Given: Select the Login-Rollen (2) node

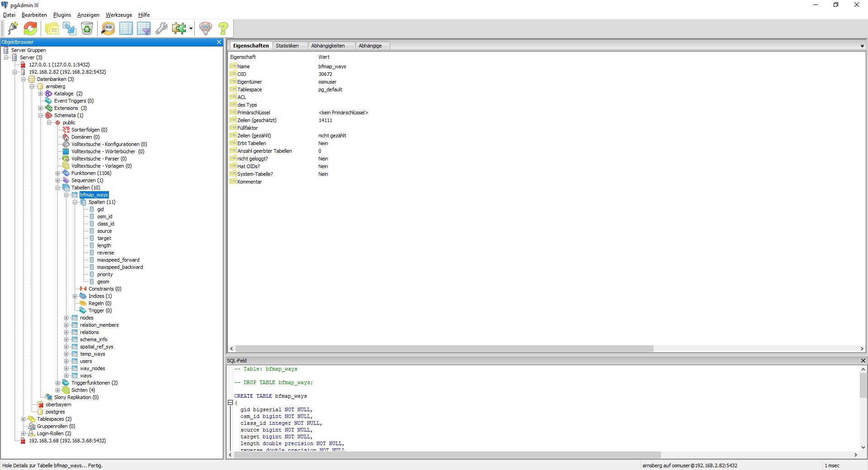Looking at the screenshot, I should pos(54,433).
